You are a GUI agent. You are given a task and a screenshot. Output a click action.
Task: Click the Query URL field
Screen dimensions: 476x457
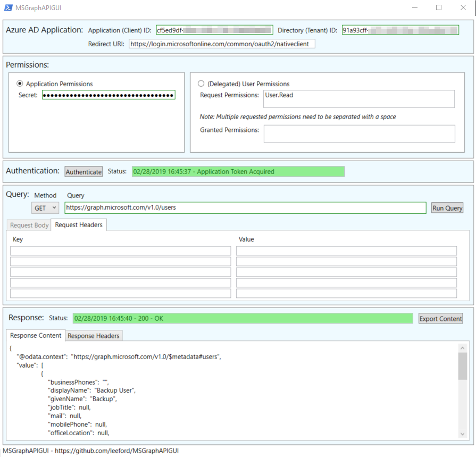click(x=245, y=207)
